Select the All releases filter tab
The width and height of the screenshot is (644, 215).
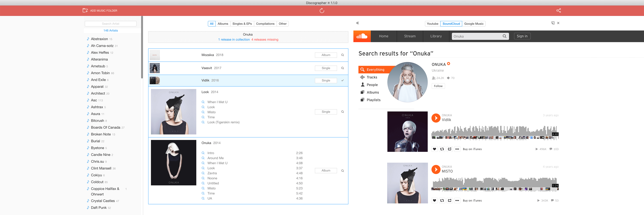coord(212,24)
